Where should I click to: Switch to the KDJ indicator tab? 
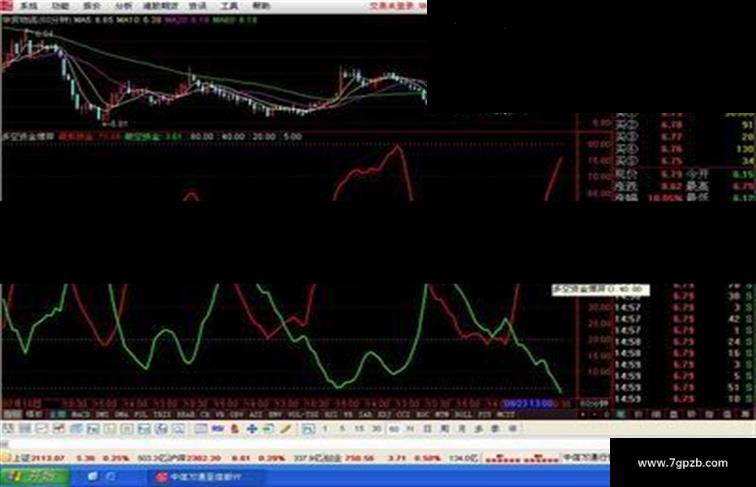[x=384, y=414]
